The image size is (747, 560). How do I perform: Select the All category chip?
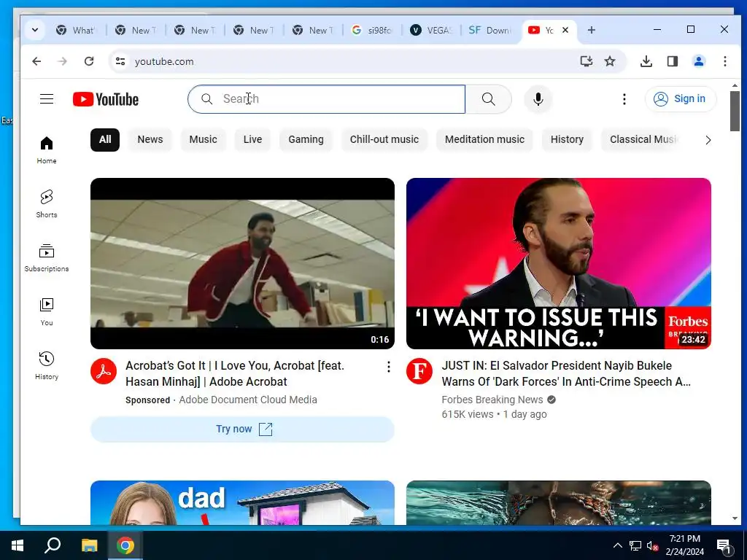point(105,139)
